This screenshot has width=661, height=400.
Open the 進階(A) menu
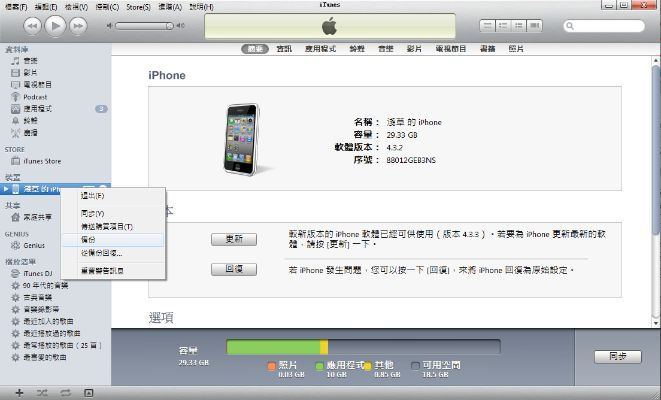click(170, 7)
